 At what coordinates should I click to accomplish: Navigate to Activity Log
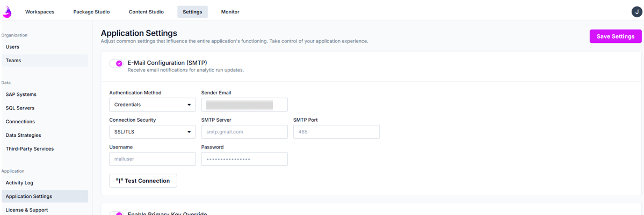[19, 183]
